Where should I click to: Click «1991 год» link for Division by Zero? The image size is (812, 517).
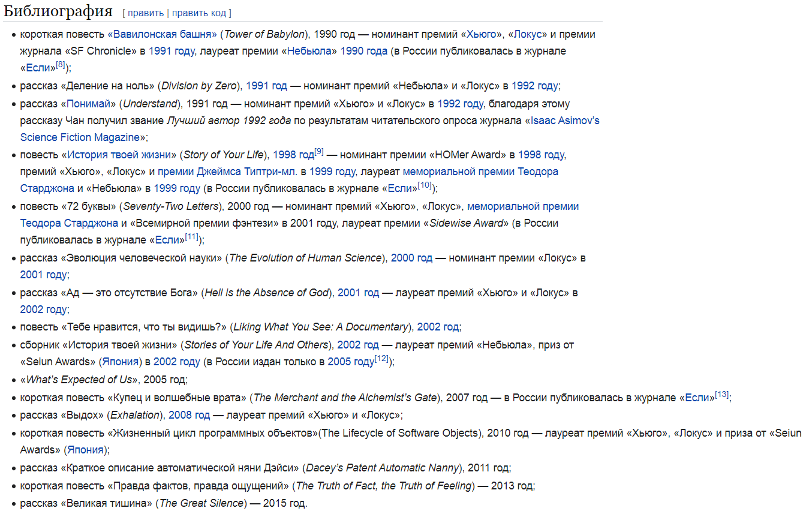(x=266, y=86)
